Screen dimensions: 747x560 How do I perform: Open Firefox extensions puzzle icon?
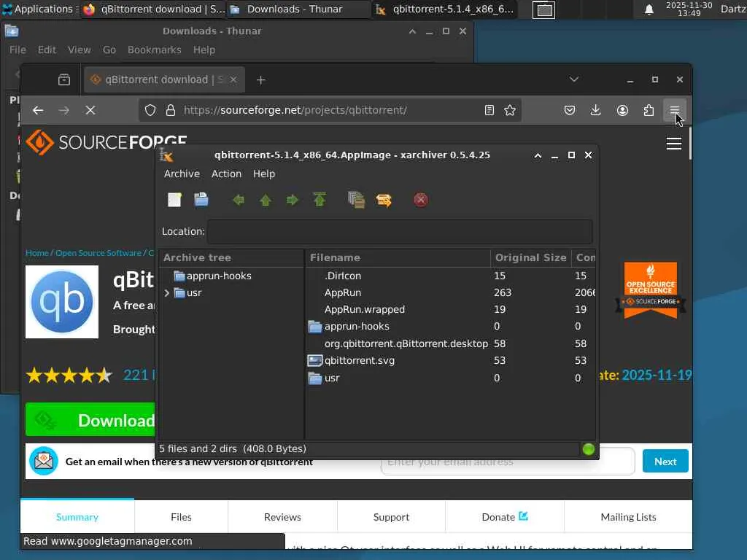coord(649,111)
